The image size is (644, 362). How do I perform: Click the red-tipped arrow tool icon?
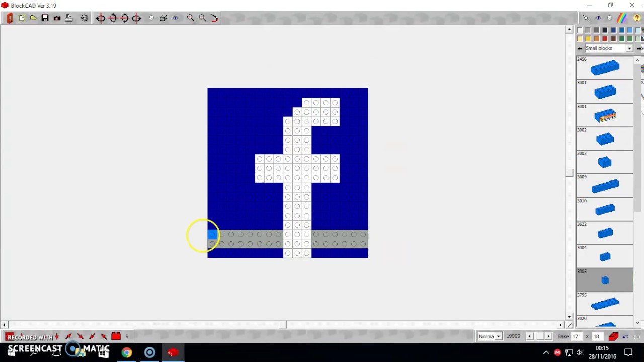tap(215, 18)
